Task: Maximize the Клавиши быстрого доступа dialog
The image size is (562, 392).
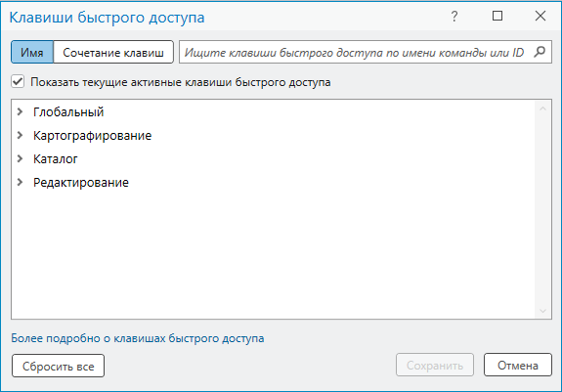Action: coord(497,16)
